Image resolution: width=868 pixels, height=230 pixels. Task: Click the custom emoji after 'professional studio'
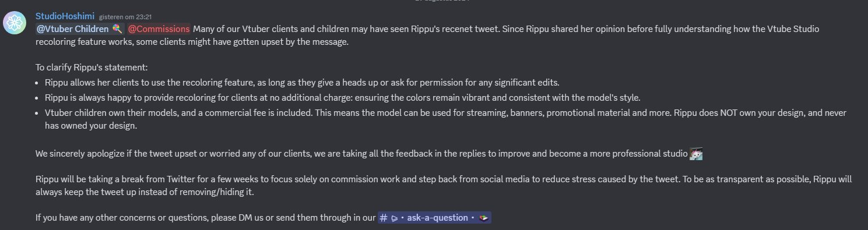tap(696, 154)
